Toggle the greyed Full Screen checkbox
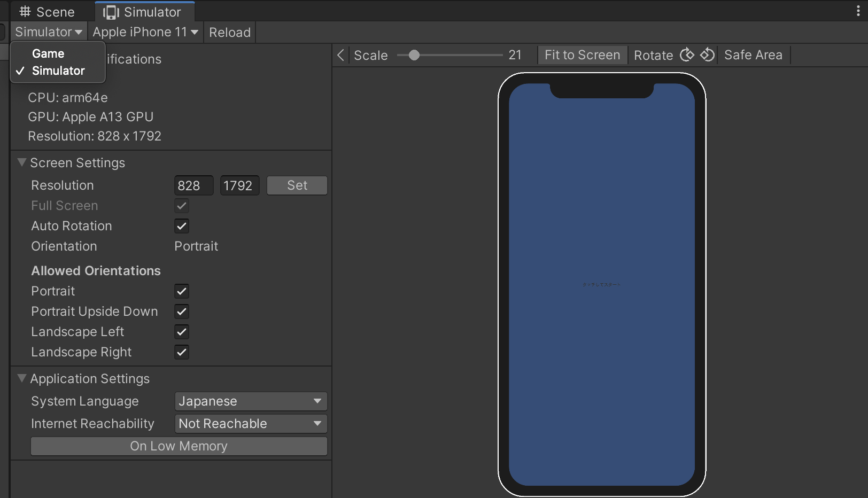This screenshot has width=868, height=498. (x=182, y=206)
